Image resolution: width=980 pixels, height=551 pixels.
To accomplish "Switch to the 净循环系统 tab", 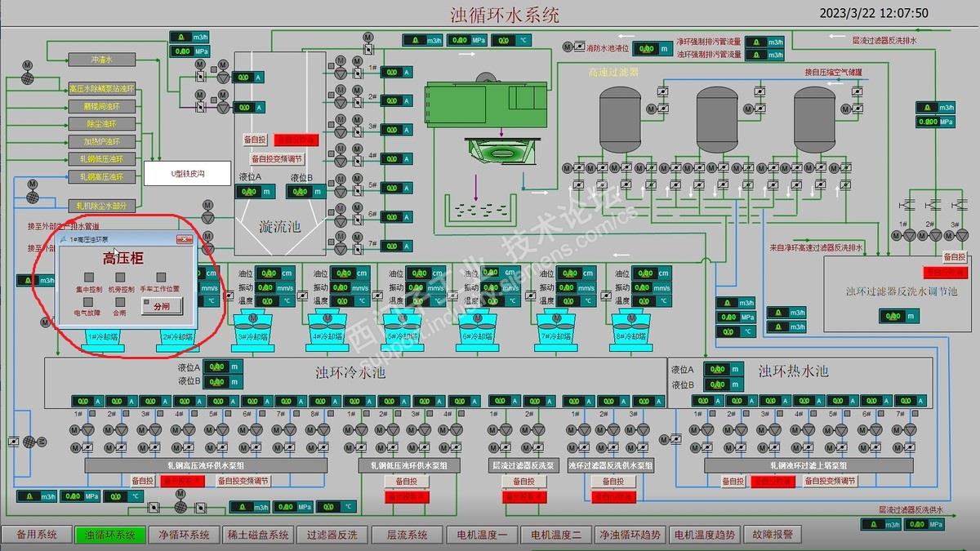I will (185, 535).
